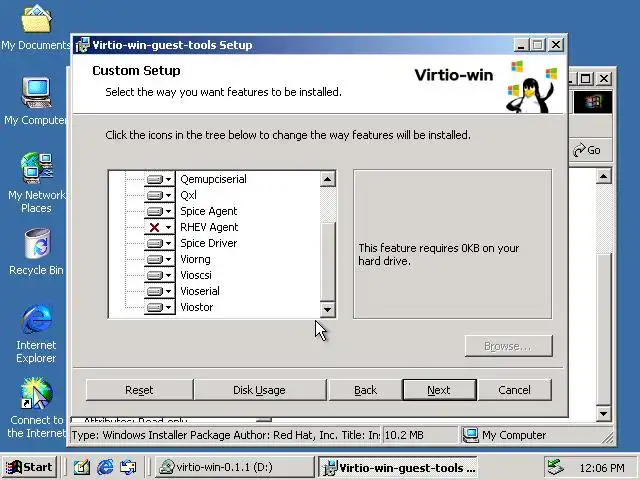Select the Qemupciserial tree row

coord(213,179)
